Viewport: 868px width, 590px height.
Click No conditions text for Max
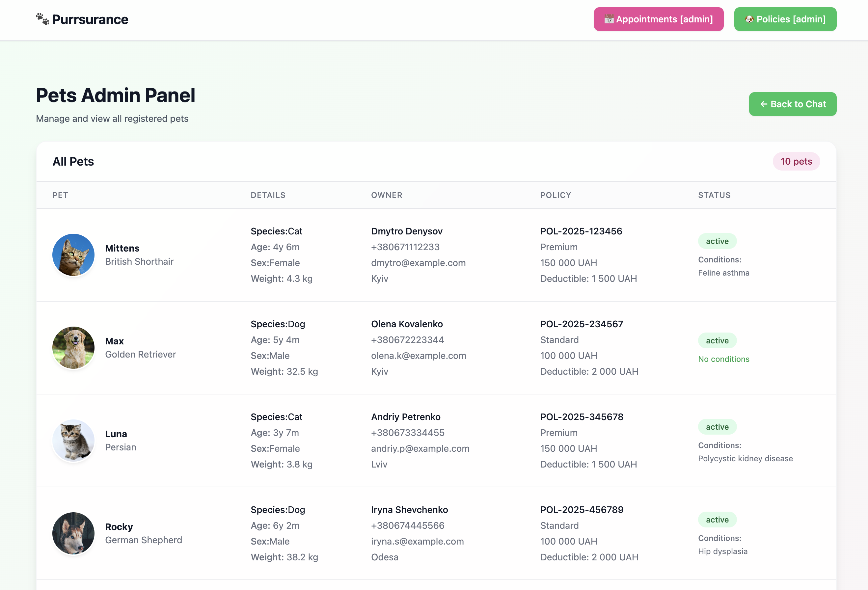(723, 359)
